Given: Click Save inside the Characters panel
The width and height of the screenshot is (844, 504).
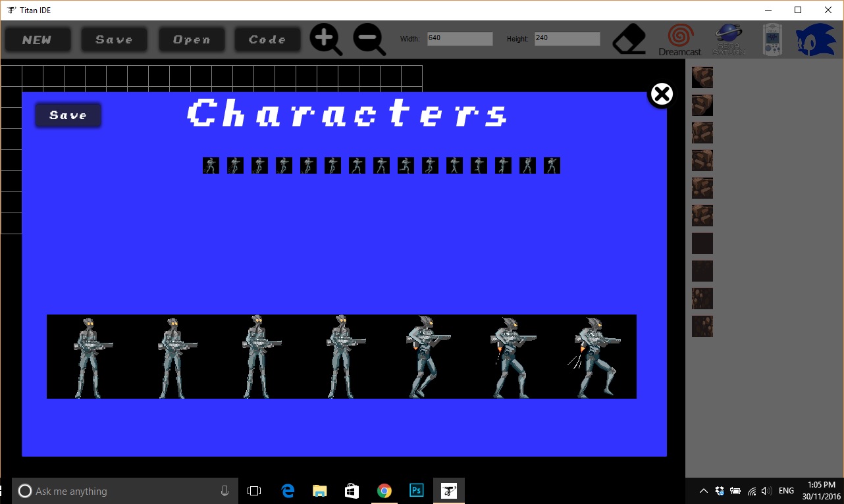Looking at the screenshot, I should coord(68,115).
